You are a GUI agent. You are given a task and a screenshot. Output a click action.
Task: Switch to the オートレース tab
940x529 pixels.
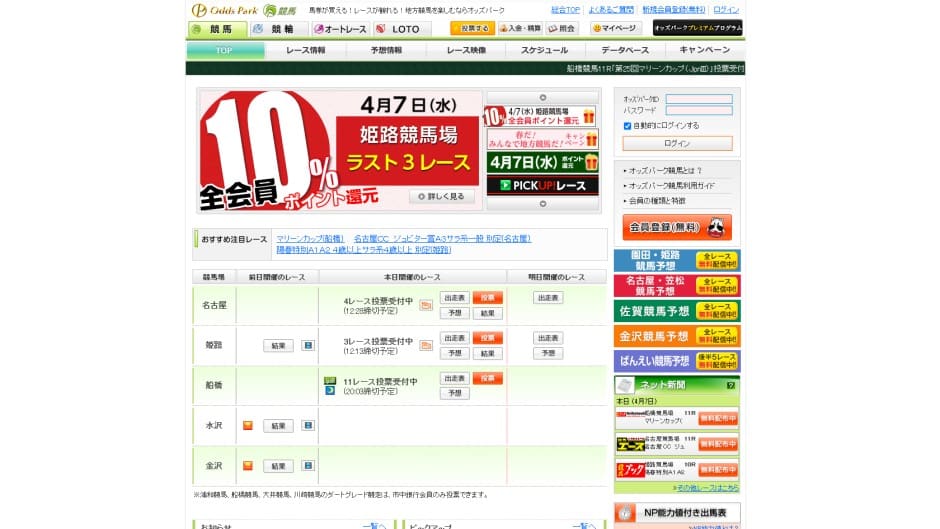pos(341,29)
